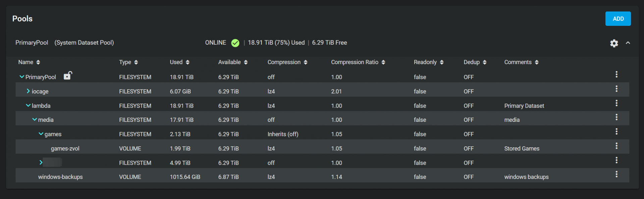644x199 pixels.
Task: Click the unlock icon beside PrimaryPool
Action: (68, 76)
